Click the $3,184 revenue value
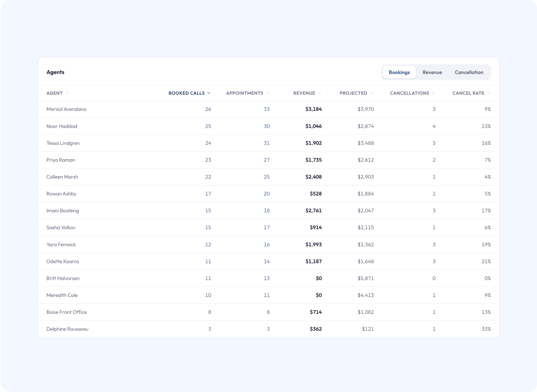Image resolution: width=537 pixels, height=392 pixels. (313, 109)
